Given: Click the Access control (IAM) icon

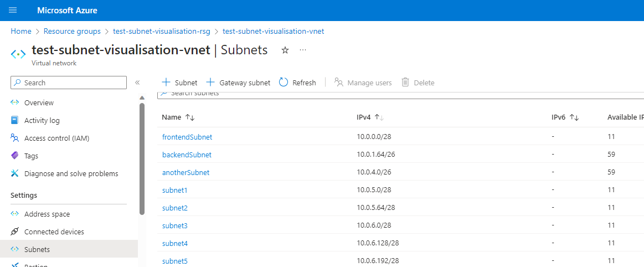Looking at the screenshot, I should 15,138.
